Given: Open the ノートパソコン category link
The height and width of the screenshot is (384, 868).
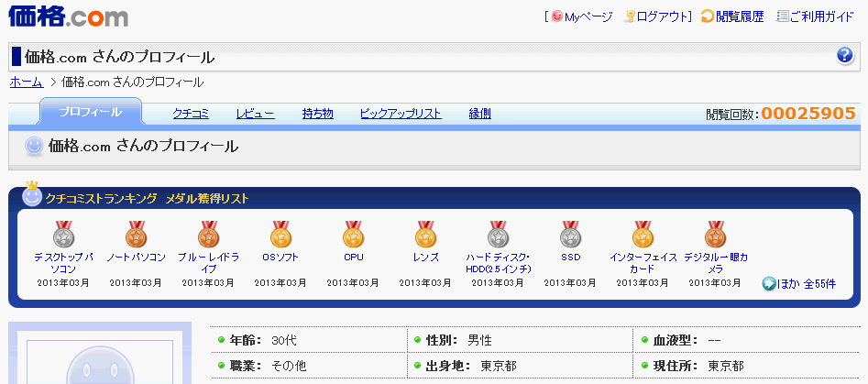Looking at the screenshot, I should tap(137, 258).
